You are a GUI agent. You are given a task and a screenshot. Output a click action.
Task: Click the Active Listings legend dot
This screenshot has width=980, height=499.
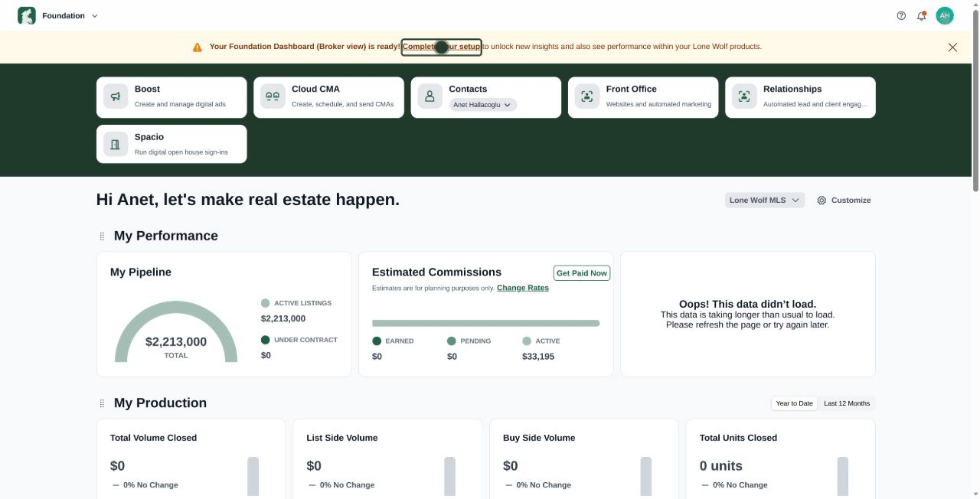(x=266, y=303)
